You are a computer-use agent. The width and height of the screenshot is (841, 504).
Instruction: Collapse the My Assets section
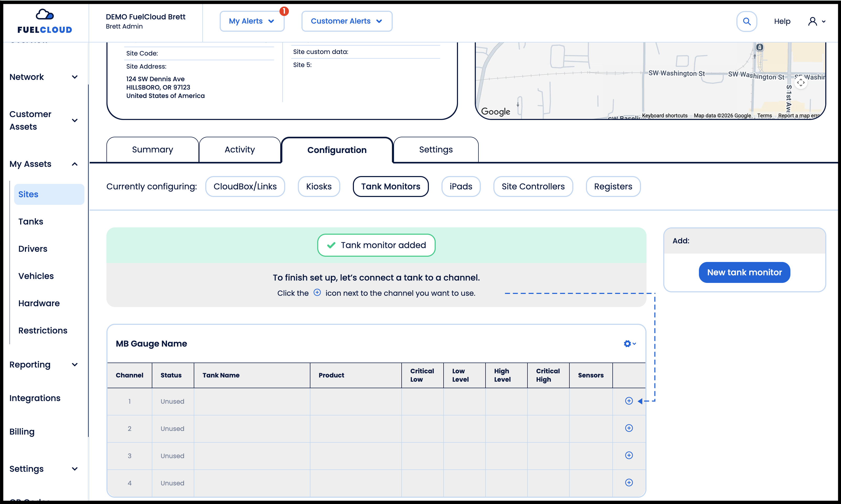(x=44, y=164)
